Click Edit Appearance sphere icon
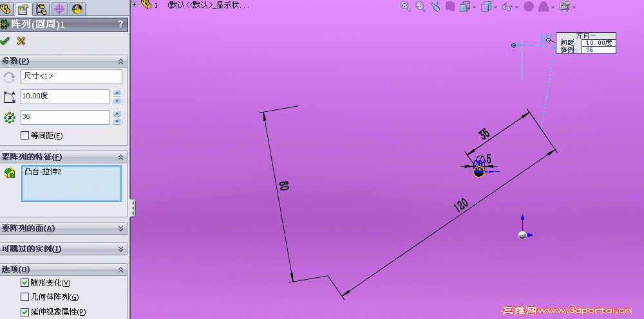The width and height of the screenshot is (644, 319). pyautogui.click(x=529, y=6)
